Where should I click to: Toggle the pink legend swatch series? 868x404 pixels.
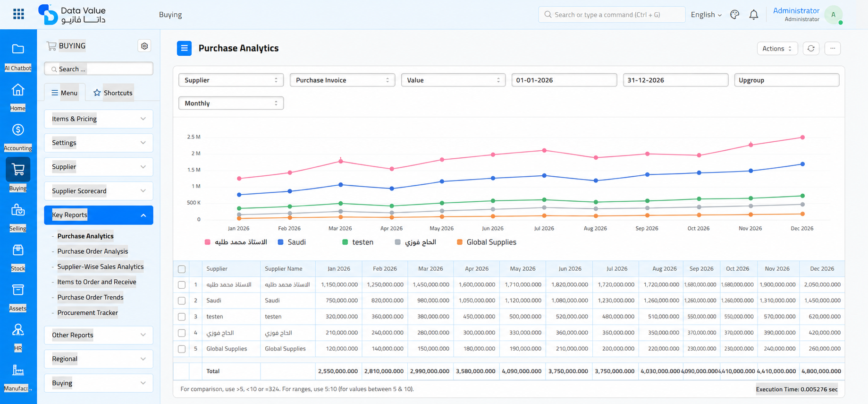point(207,242)
